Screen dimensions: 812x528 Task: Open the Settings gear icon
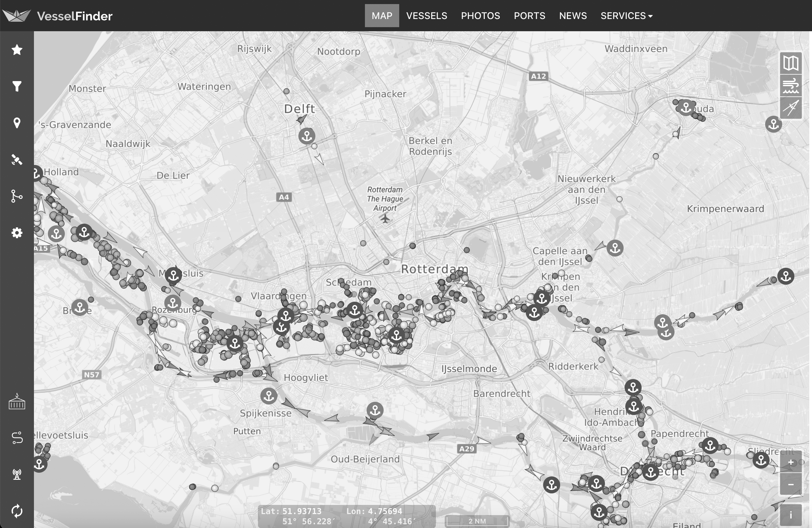point(17,233)
